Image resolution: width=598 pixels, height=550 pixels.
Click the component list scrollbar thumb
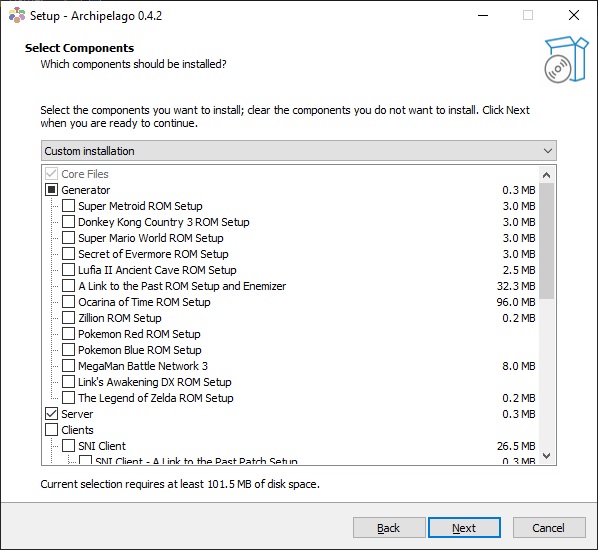(x=546, y=241)
